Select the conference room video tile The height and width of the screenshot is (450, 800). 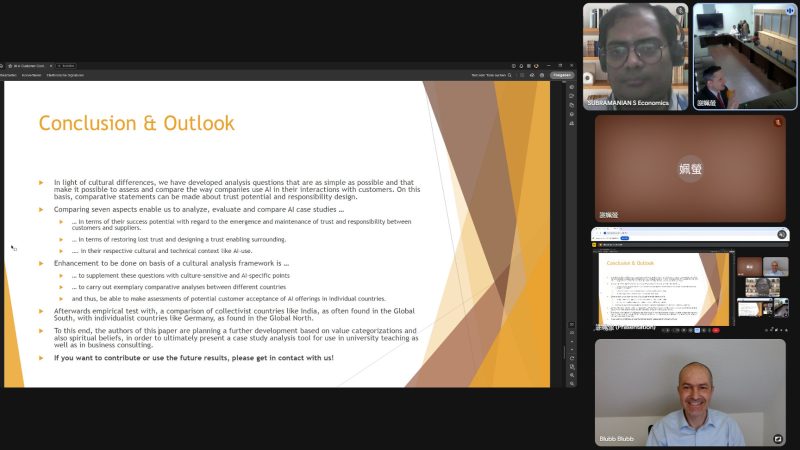[x=745, y=55]
